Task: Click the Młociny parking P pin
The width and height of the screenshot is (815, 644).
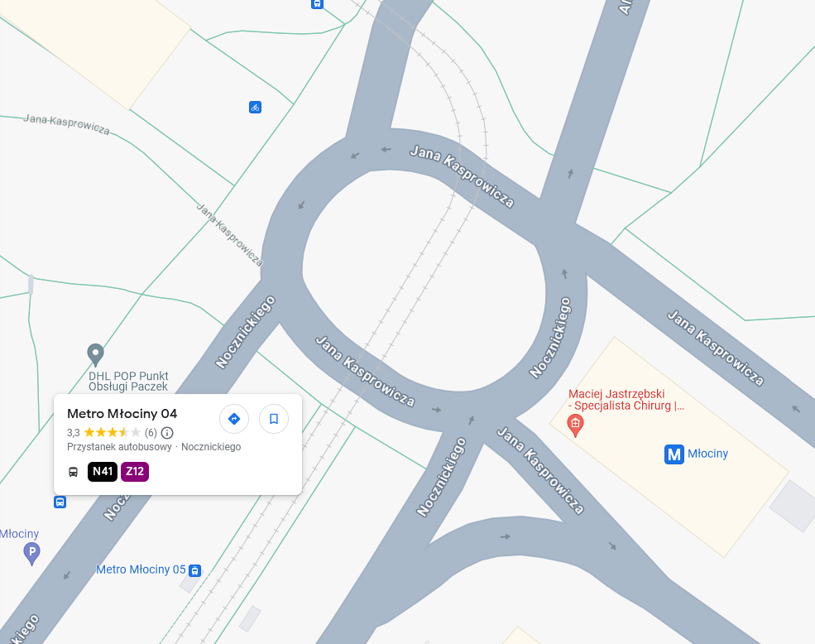Action: [x=31, y=554]
